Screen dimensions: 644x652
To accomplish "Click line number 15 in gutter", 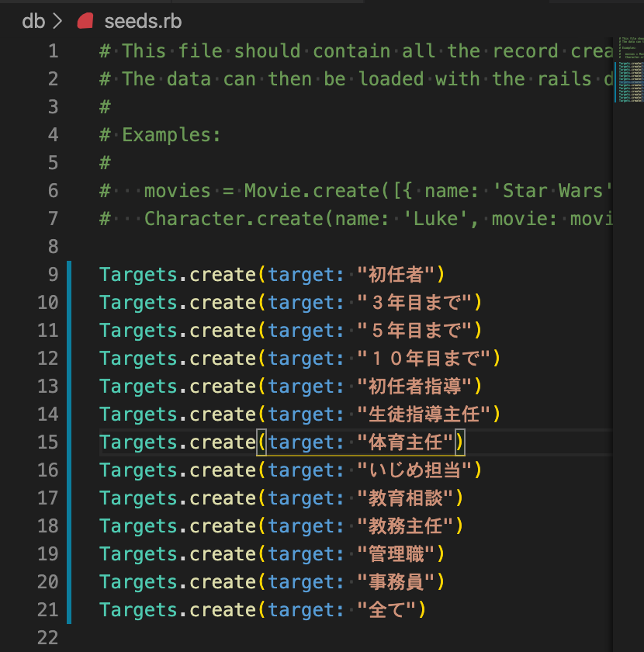I will [x=48, y=442].
